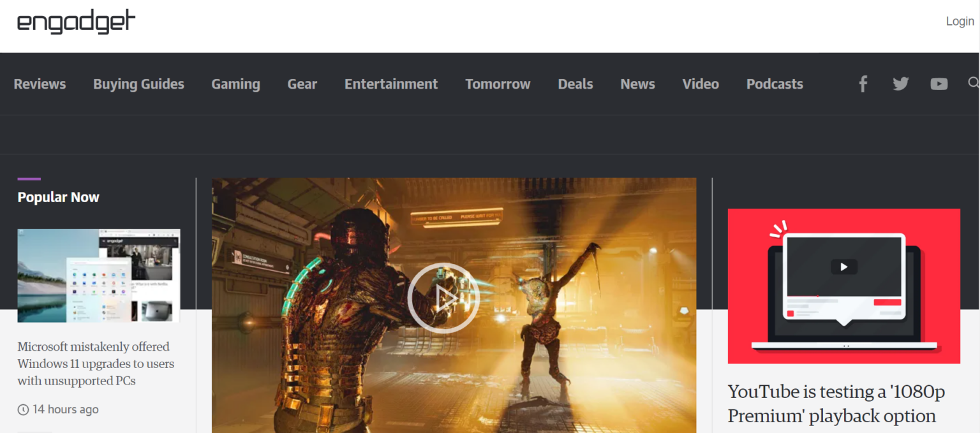Open the News section
Viewport: 980px width, 433px height.
(637, 84)
